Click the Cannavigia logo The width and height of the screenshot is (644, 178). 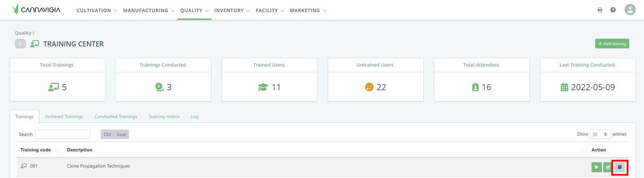(36, 9)
